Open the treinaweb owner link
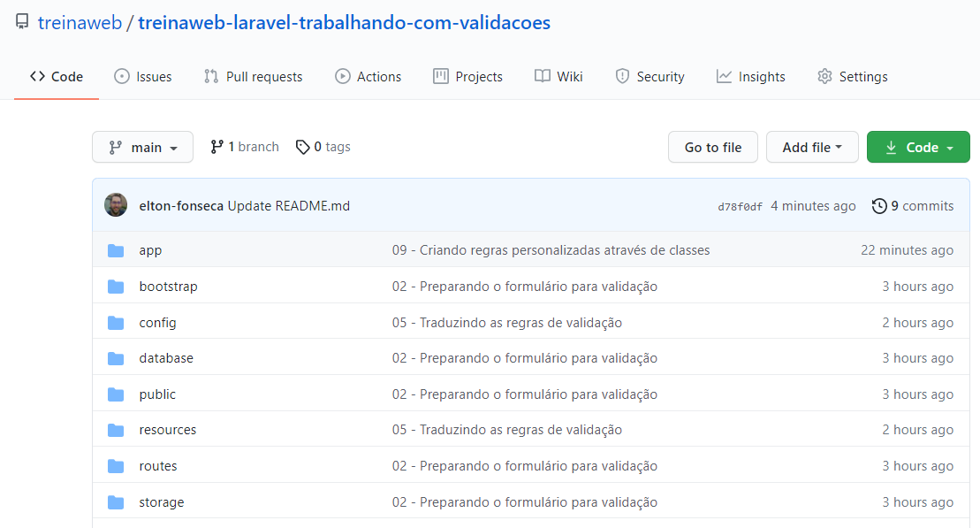This screenshot has height=528, width=980. (x=80, y=23)
